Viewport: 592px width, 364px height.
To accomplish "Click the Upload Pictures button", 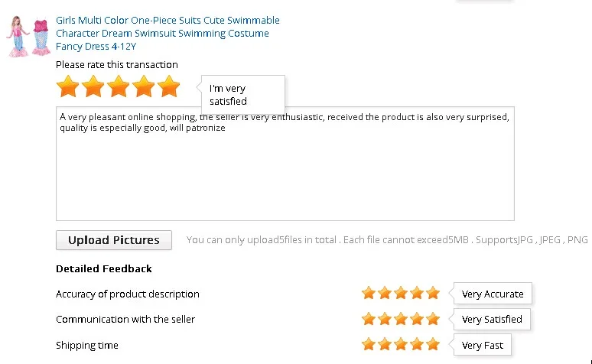I will pos(114,240).
